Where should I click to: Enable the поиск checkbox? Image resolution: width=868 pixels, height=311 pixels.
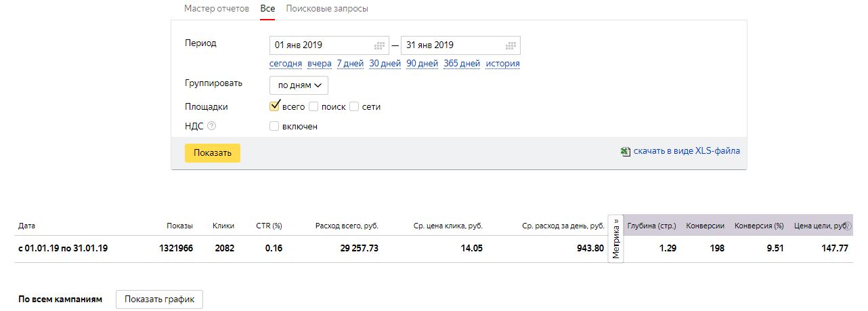pos(313,106)
